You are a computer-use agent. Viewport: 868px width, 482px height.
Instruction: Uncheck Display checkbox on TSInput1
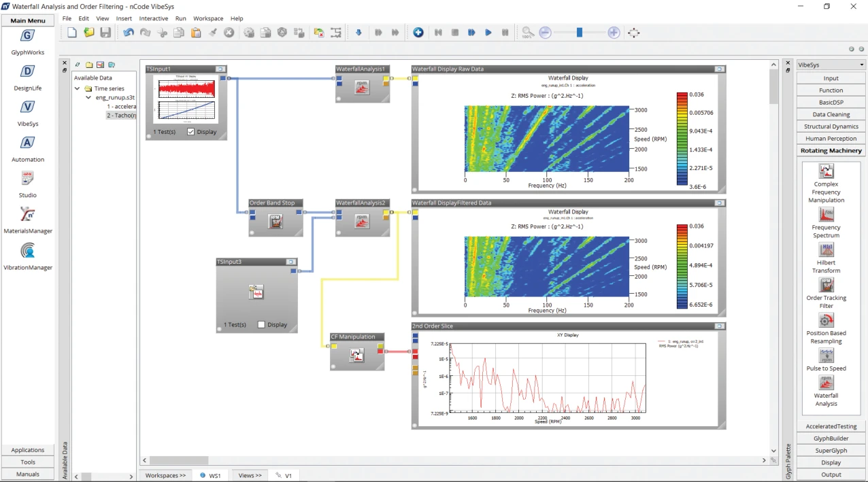point(190,132)
